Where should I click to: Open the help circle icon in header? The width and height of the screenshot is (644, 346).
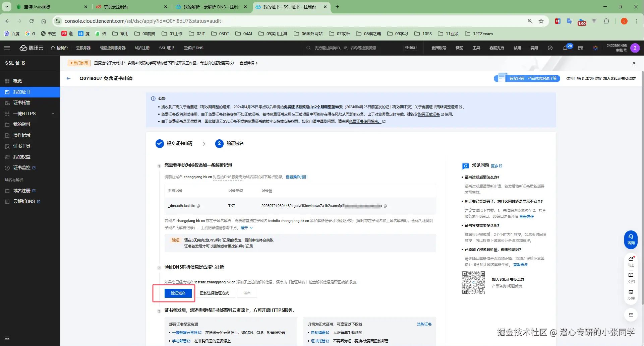coord(550,48)
